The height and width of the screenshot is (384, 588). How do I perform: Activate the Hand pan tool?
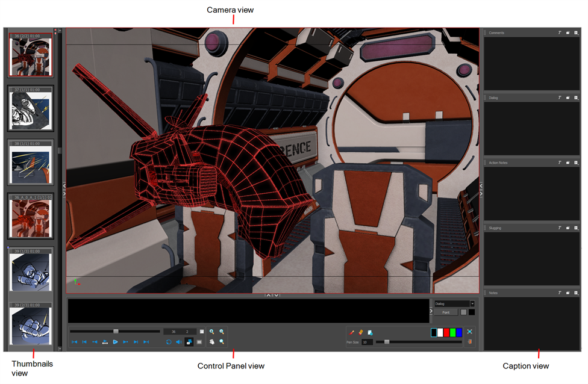pos(211,342)
